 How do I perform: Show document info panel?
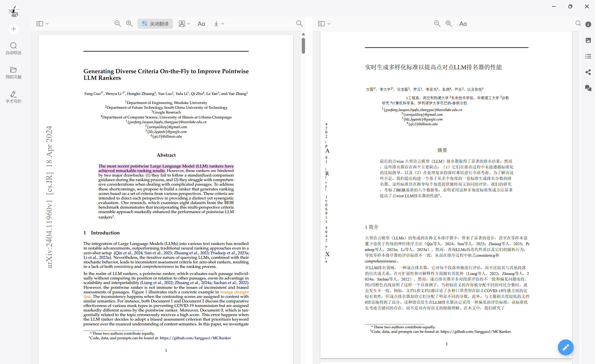pyautogui.click(x=588, y=24)
